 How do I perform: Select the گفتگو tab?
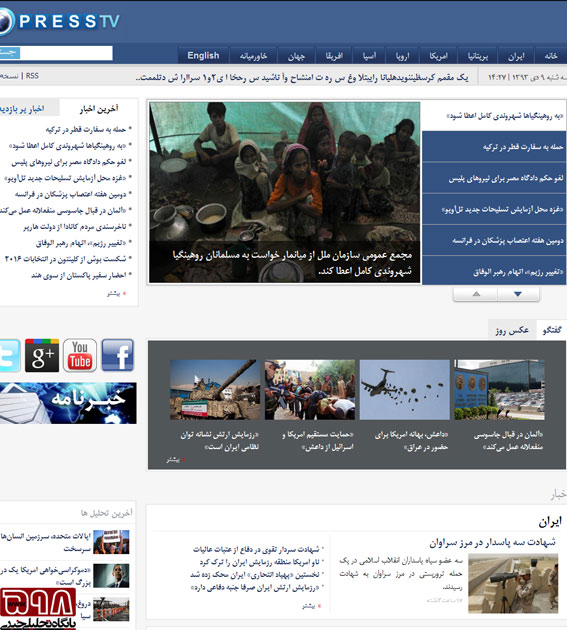552,330
